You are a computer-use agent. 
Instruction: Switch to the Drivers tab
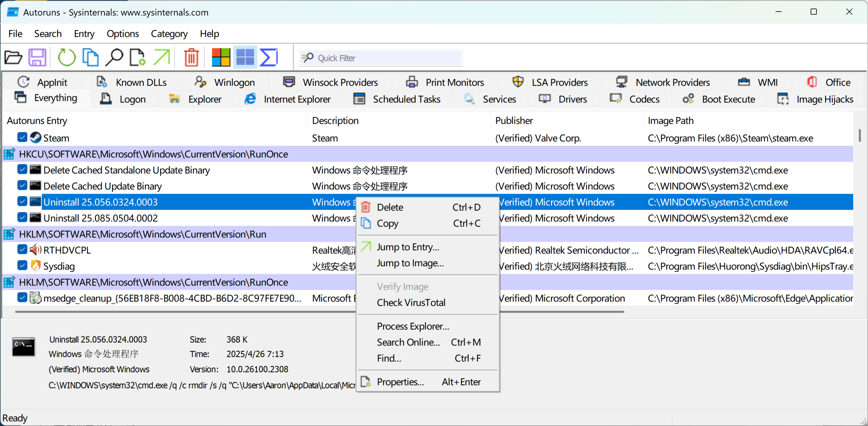pos(563,99)
